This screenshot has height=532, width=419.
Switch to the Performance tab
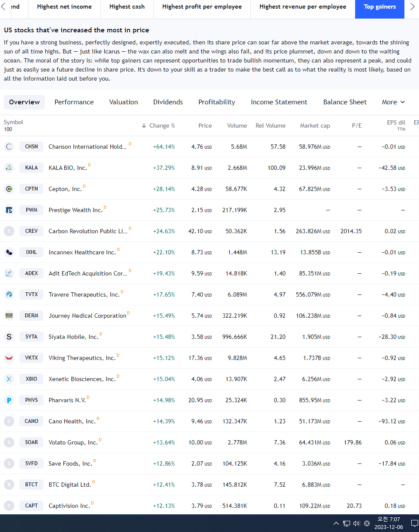(x=74, y=102)
